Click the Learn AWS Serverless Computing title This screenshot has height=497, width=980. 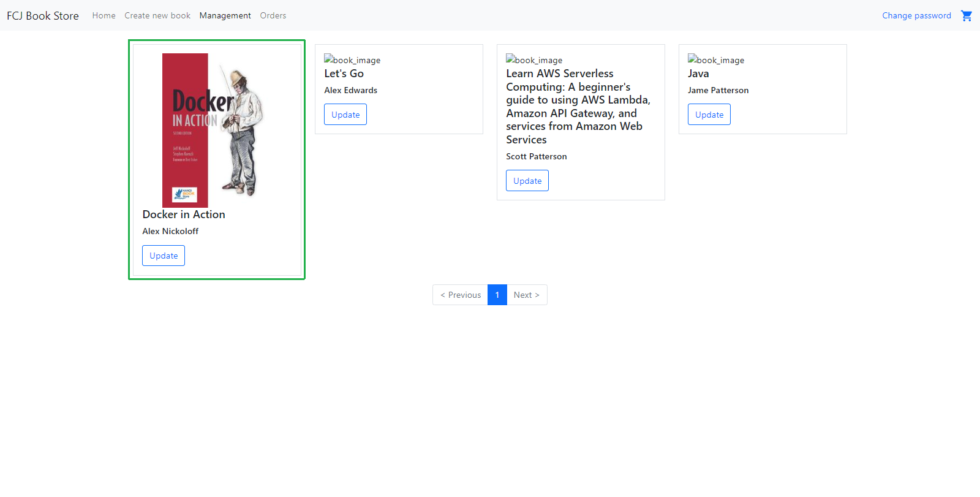578,107
